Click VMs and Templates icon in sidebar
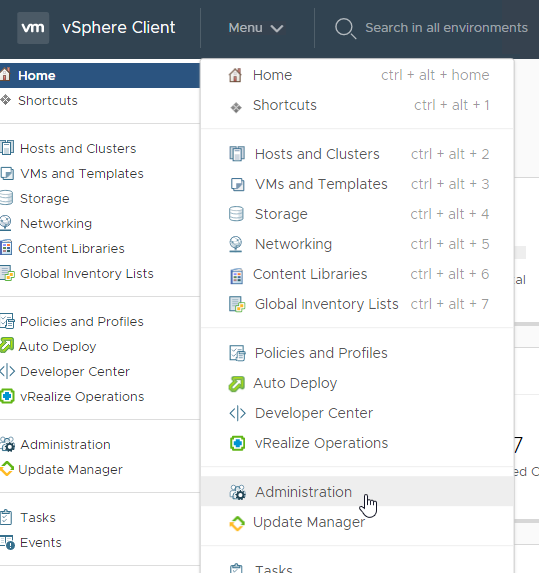 coord(7,173)
